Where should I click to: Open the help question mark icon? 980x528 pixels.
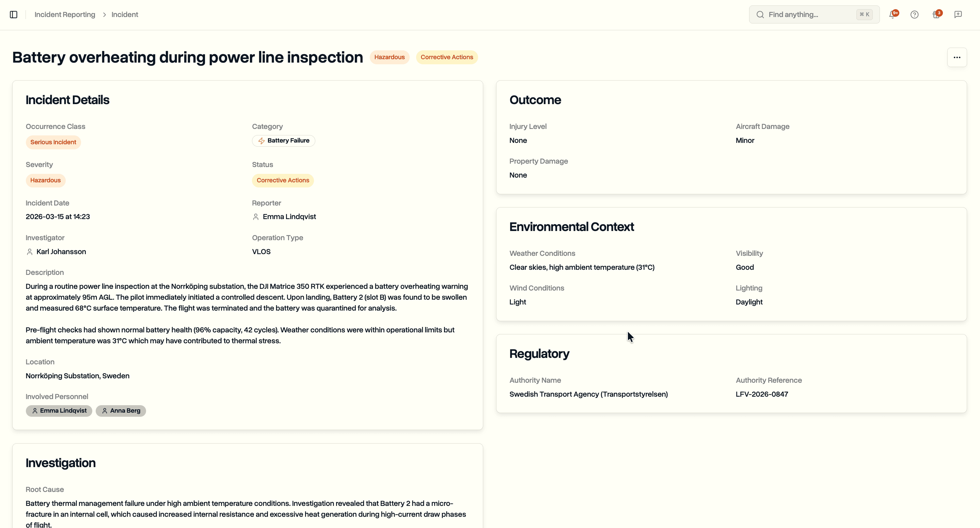pyautogui.click(x=914, y=14)
